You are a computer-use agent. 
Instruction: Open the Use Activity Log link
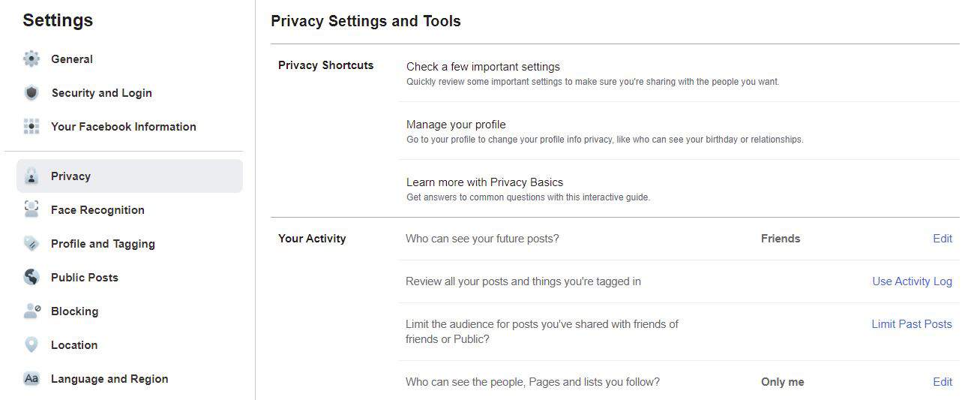(x=912, y=281)
